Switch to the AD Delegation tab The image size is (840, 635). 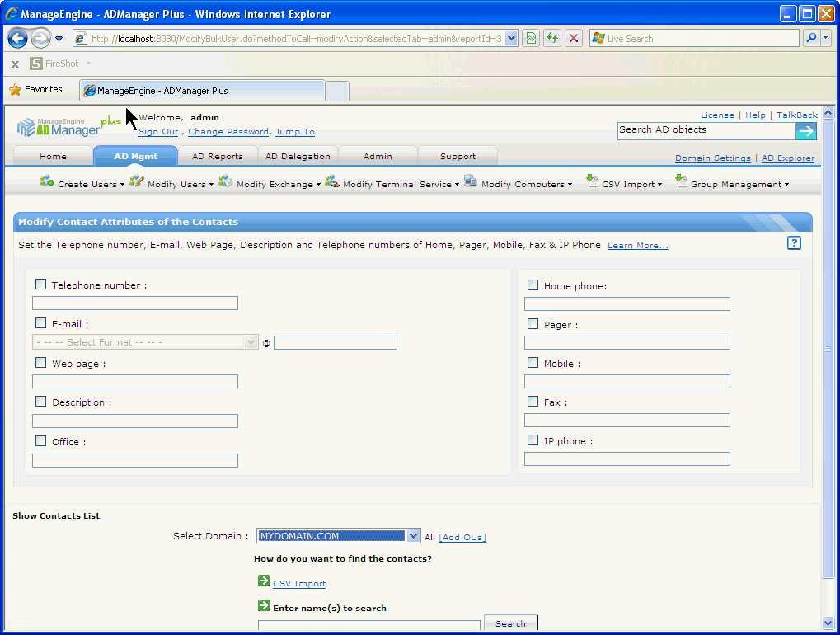click(x=298, y=156)
